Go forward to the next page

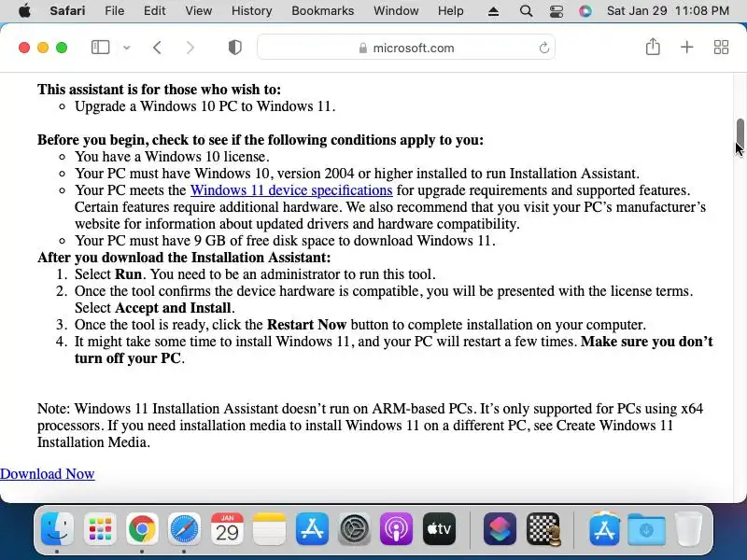click(190, 48)
